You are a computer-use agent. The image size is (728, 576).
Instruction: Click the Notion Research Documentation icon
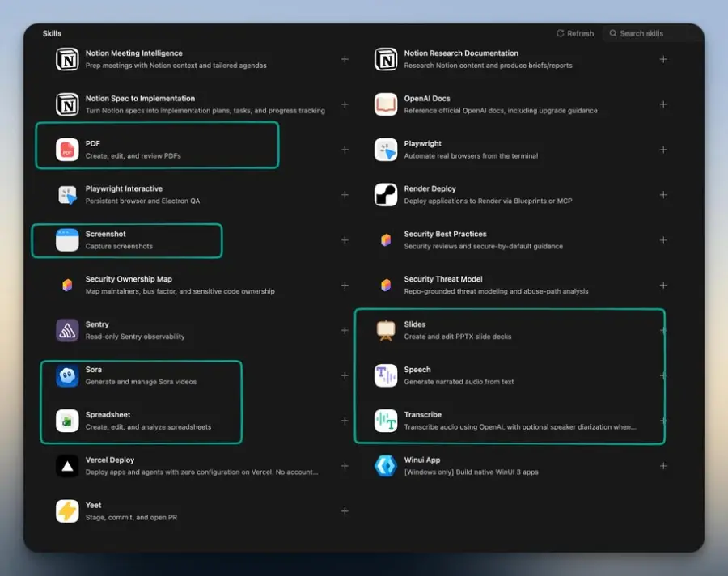click(x=386, y=59)
